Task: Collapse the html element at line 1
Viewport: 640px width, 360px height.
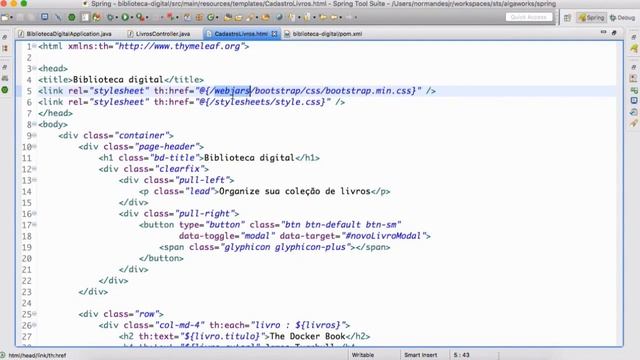Action: tap(34, 46)
